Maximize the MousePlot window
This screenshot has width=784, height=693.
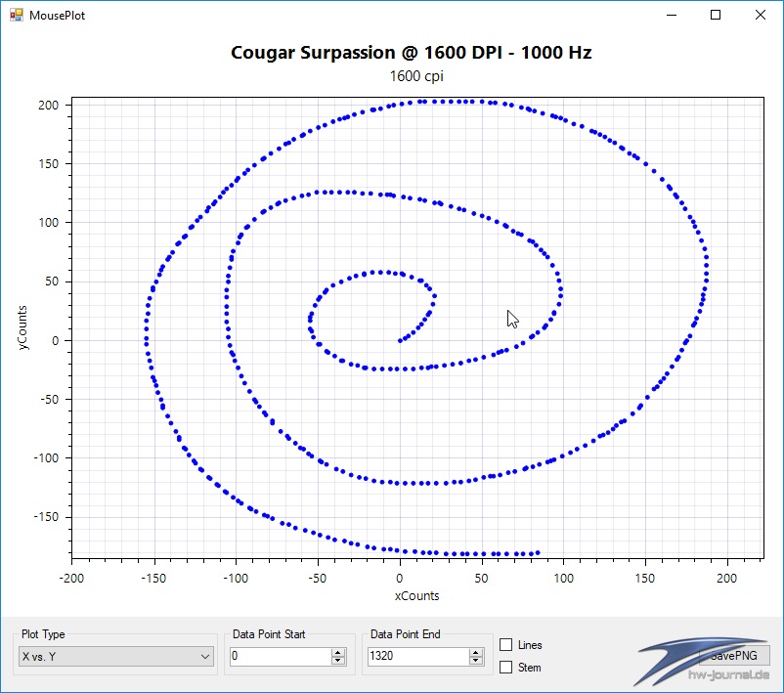[716, 15]
